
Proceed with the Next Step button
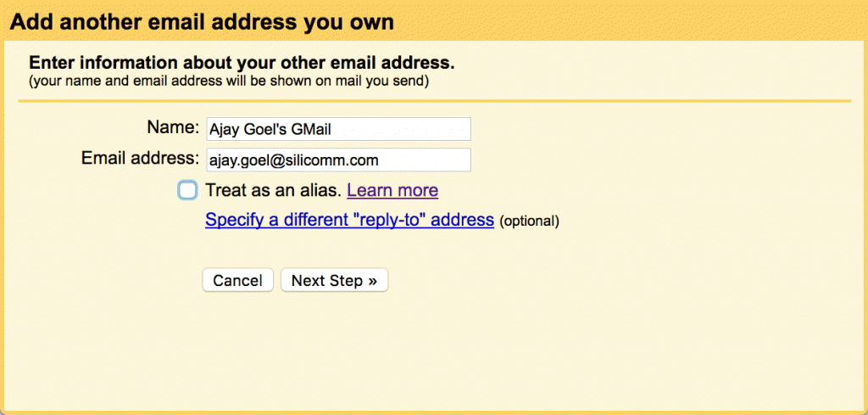pyautogui.click(x=334, y=280)
